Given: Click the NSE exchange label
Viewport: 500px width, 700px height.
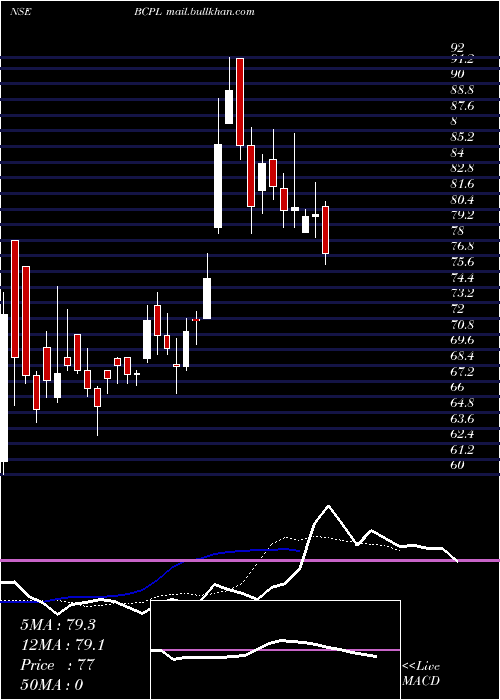Looking at the screenshot, I should 21,12.
